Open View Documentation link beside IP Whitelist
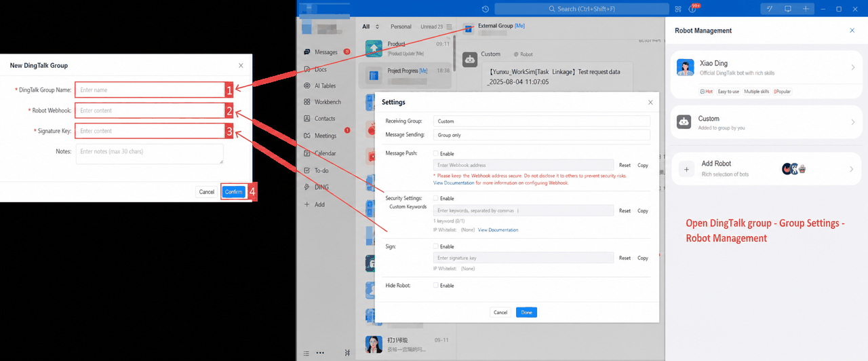 pos(498,230)
